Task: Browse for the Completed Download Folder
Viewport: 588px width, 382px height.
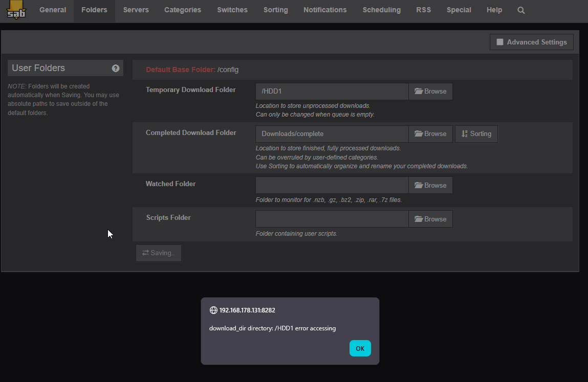Action: (430, 134)
